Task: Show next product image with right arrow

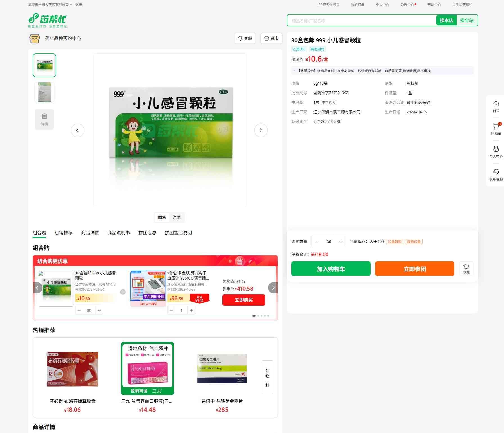Action: 261,130
